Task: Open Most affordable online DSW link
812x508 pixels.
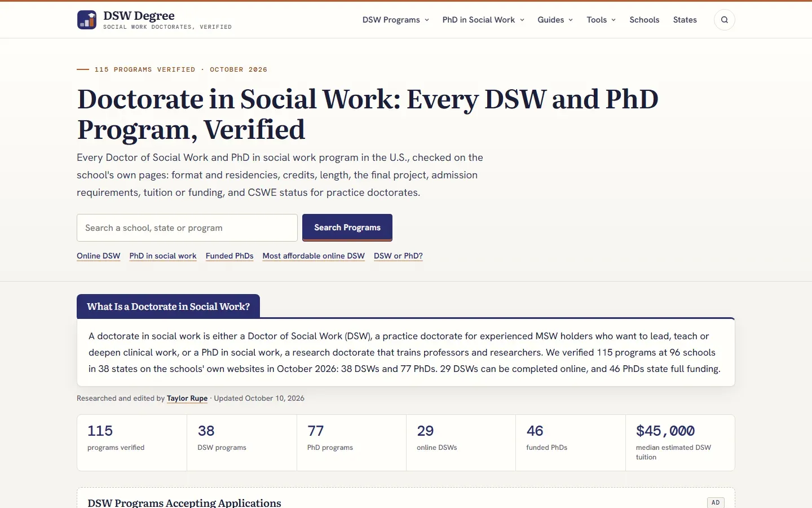Action: pos(314,256)
